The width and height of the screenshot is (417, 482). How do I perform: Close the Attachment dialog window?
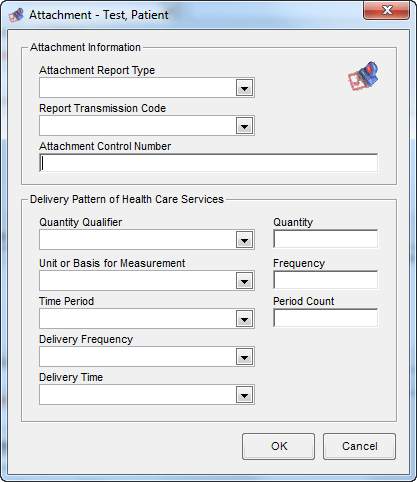(387, 11)
